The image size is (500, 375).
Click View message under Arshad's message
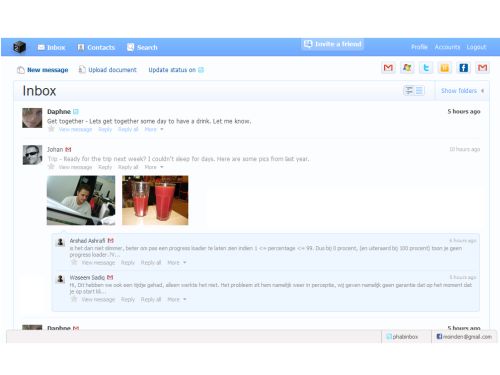coord(98,263)
